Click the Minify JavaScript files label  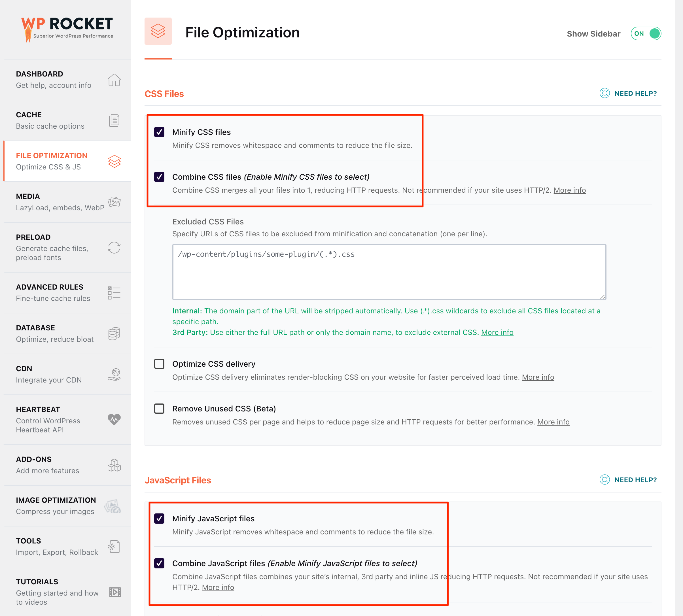click(213, 519)
